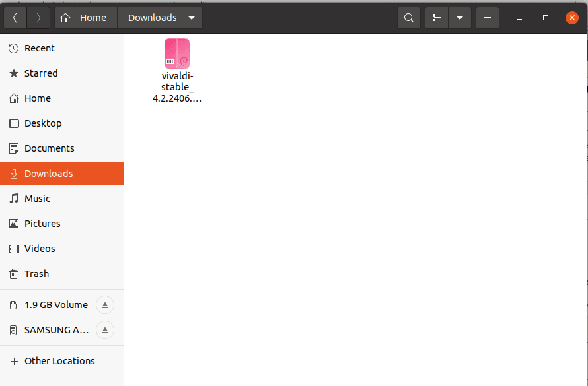This screenshot has width=588, height=386.
Task: Open Recent in the sidebar
Action: (x=40, y=48)
